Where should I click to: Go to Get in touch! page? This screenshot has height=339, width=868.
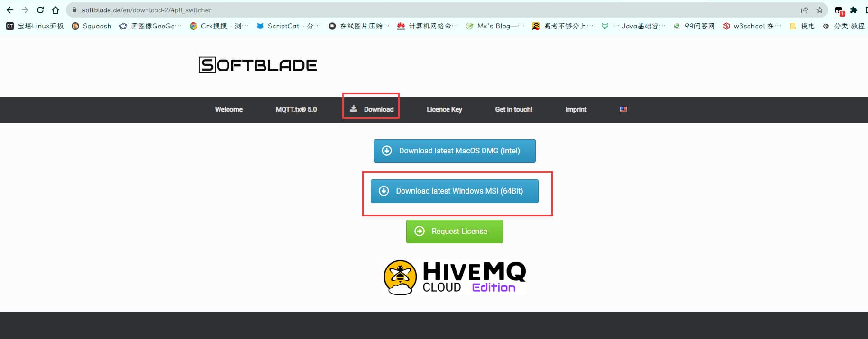[x=513, y=110]
